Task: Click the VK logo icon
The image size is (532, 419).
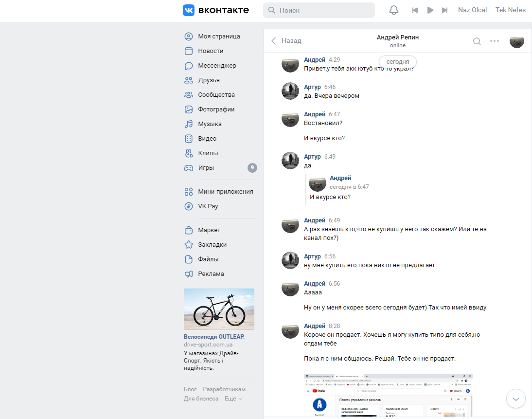Action: (x=188, y=10)
